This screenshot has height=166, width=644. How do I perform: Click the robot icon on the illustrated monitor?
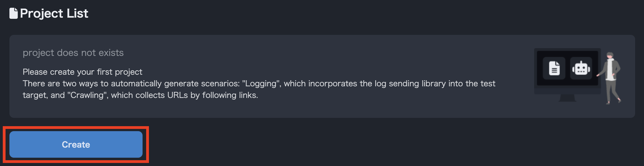(x=581, y=68)
